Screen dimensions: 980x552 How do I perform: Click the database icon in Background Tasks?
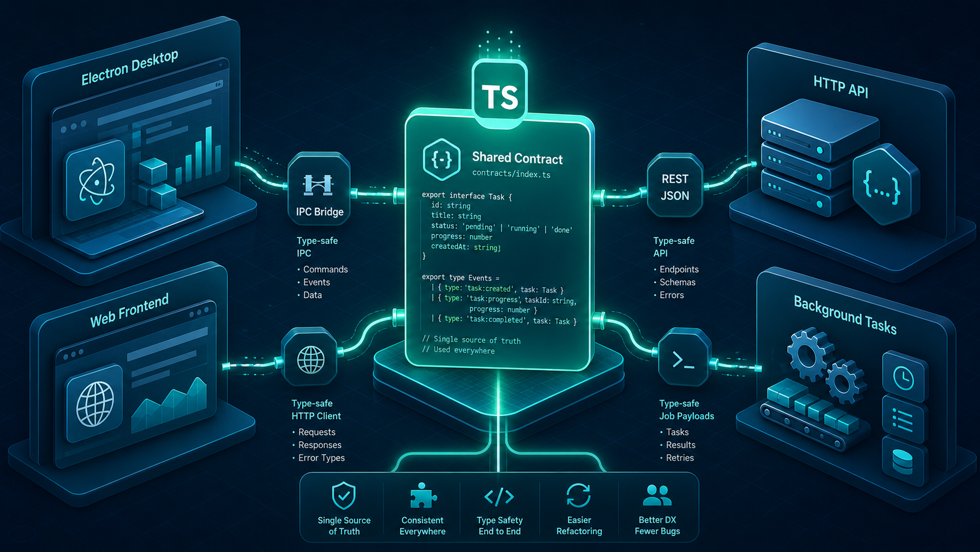(903, 462)
